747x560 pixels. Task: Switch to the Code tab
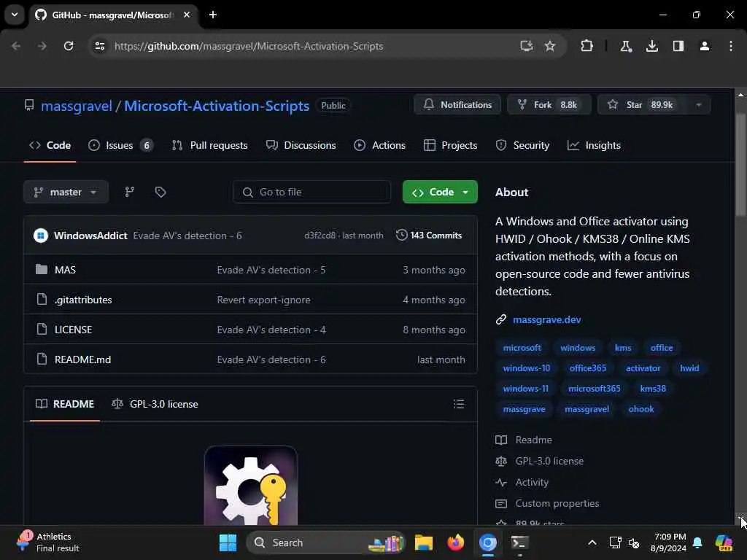tap(50, 145)
